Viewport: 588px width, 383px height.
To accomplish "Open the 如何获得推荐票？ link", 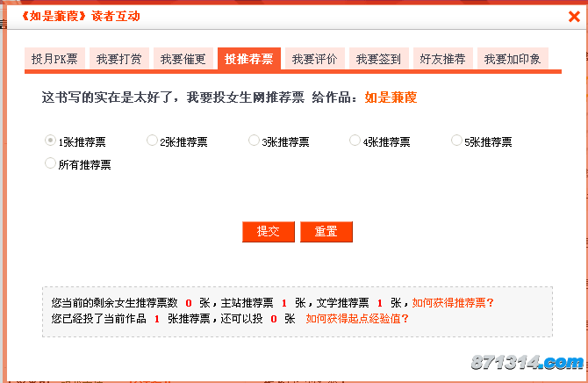I will [x=453, y=303].
